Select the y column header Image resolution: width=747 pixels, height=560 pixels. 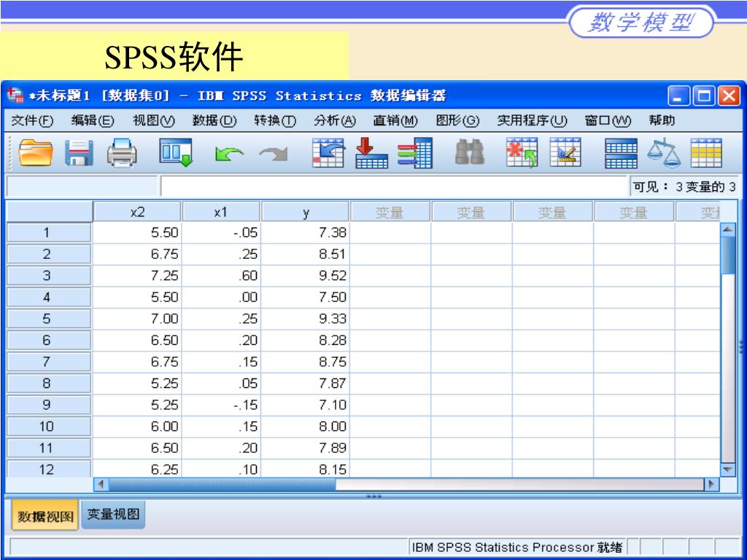coord(306,212)
